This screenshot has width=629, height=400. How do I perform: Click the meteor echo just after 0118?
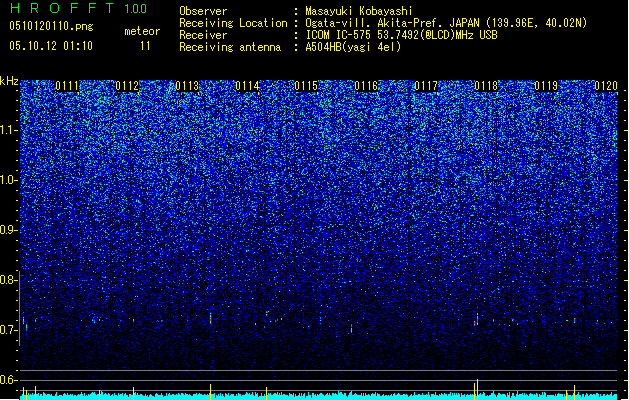tap(477, 320)
